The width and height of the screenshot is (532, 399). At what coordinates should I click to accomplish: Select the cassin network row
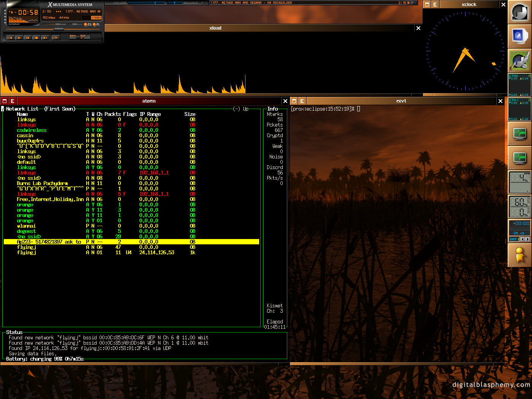click(131, 136)
